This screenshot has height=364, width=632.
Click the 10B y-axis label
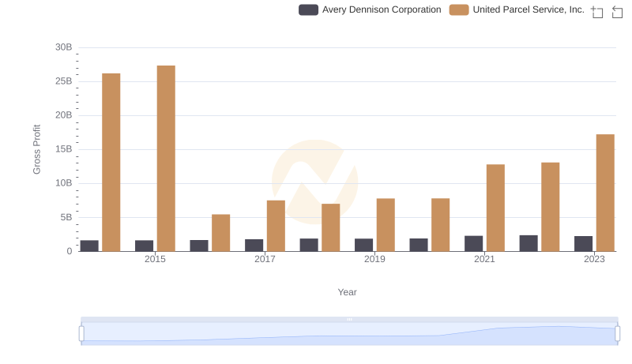coord(64,183)
